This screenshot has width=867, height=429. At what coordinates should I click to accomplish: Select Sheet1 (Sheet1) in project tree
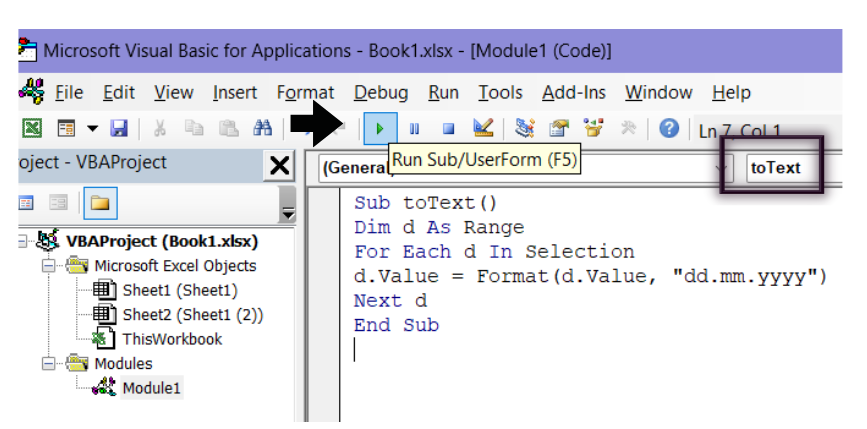[x=180, y=290]
